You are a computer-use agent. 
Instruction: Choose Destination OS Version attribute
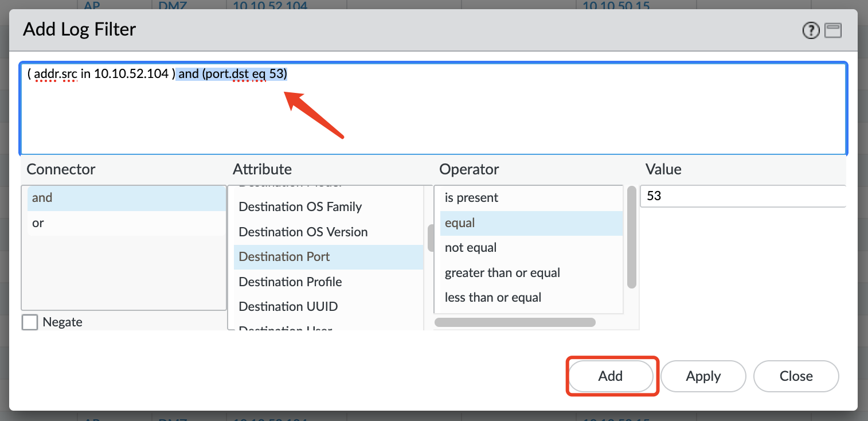[329, 232]
